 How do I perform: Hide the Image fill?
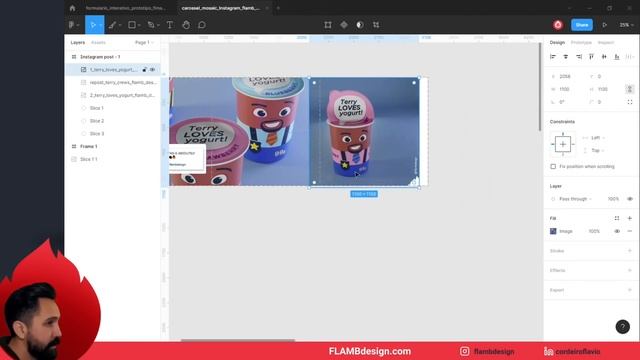click(x=617, y=231)
